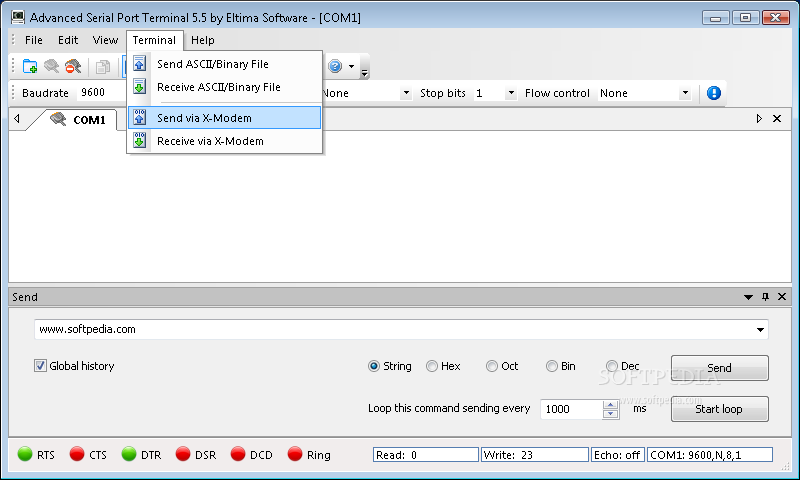Click the Ring red indicator light
The image size is (800, 480).
295,453
